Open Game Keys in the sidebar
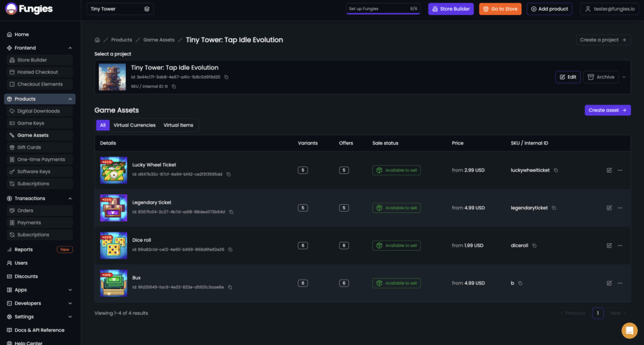This screenshot has height=345, width=644. pyautogui.click(x=40, y=123)
